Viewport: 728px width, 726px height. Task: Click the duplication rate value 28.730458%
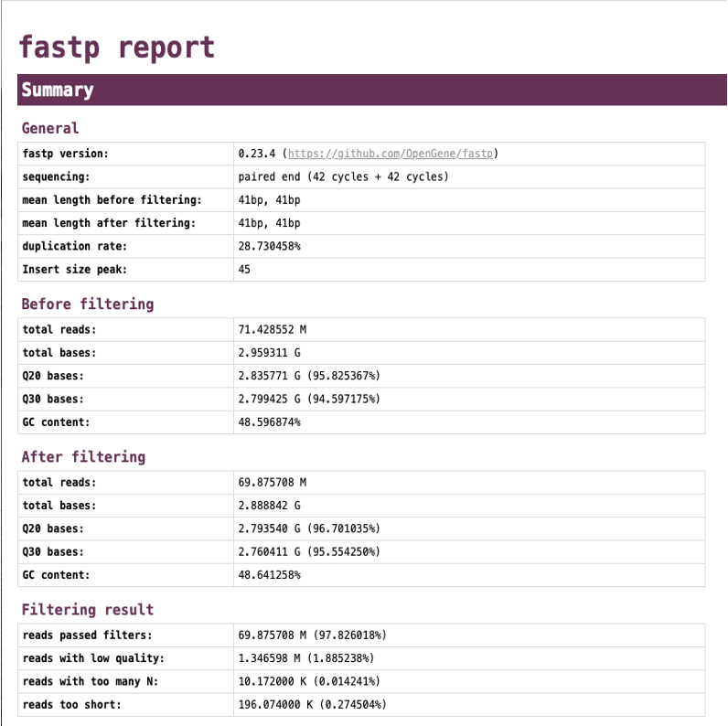coord(269,247)
